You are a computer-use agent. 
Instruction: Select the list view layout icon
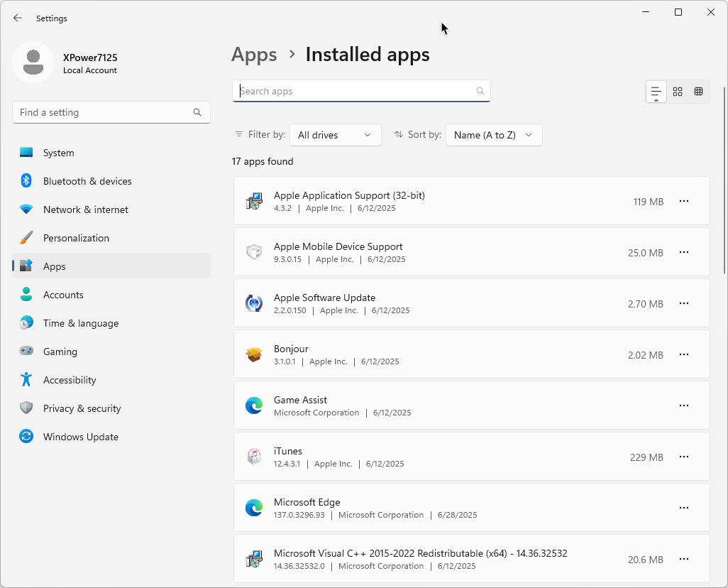[656, 92]
